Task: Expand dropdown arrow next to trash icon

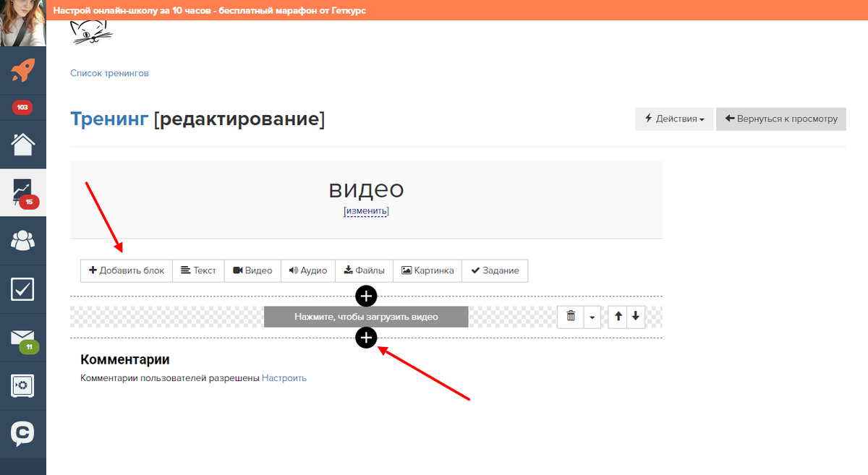Action: pos(592,317)
